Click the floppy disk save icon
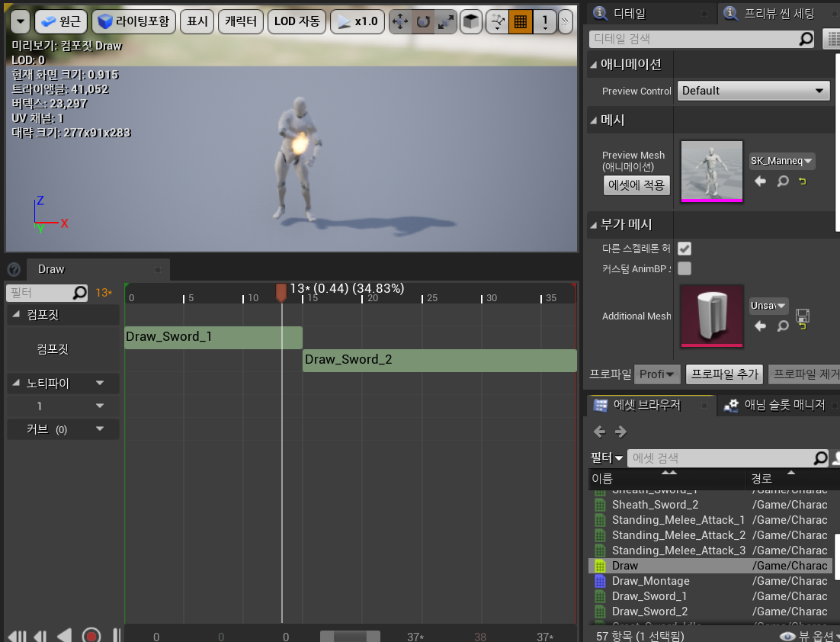Viewport: 840px width, 642px height. point(803,315)
